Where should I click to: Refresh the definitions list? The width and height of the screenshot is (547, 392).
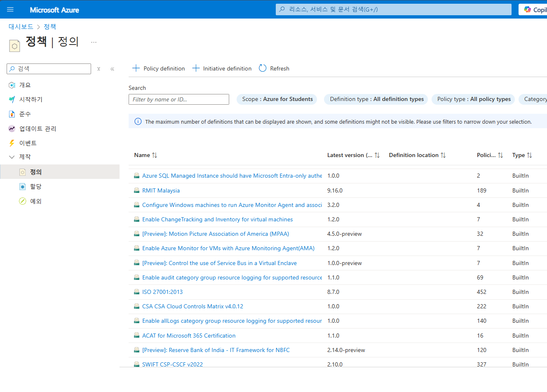[x=274, y=68]
